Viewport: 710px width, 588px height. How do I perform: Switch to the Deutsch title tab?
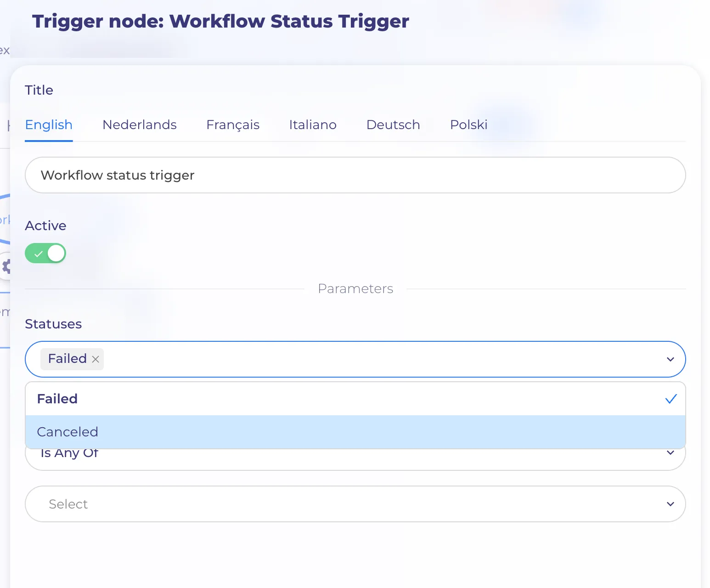coord(393,125)
